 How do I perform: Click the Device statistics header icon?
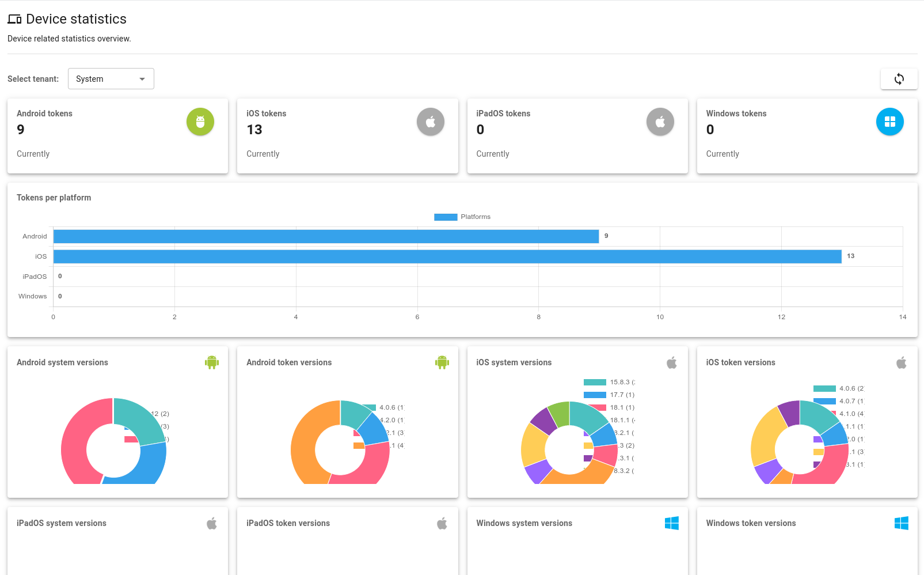click(14, 20)
